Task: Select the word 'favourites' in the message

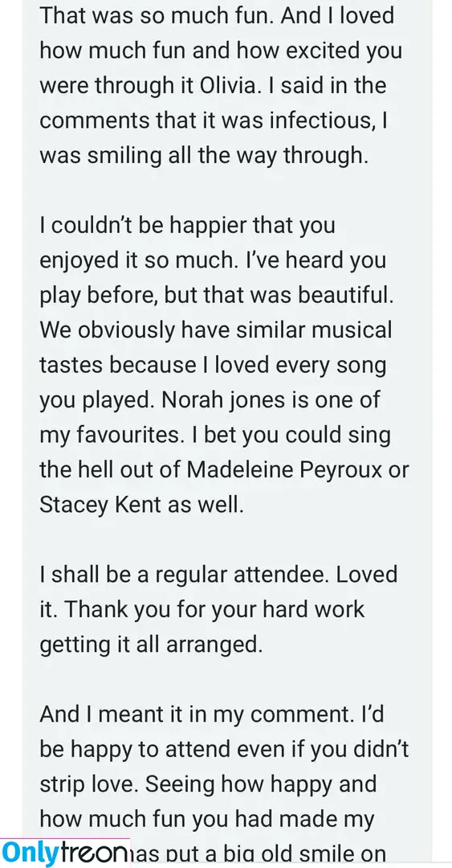Action: pyautogui.click(x=125, y=436)
